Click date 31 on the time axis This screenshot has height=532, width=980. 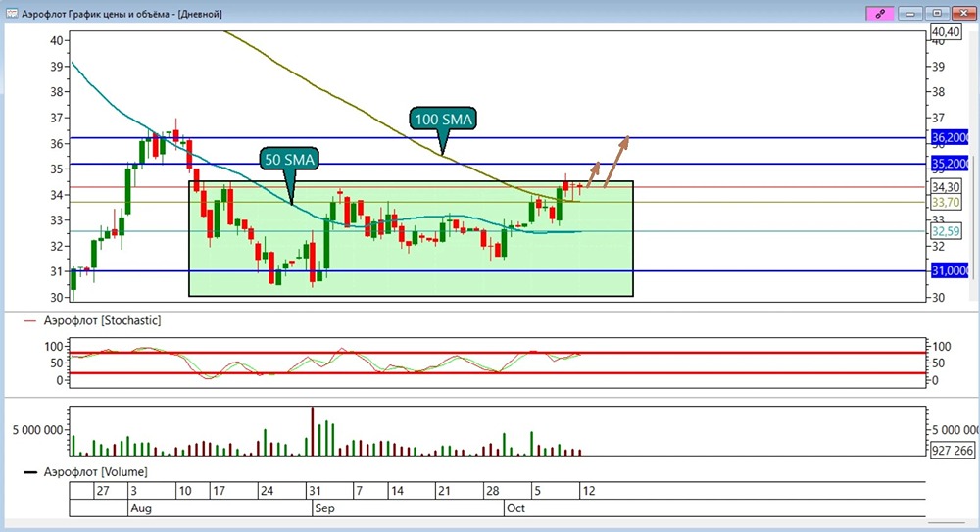pyautogui.click(x=315, y=491)
